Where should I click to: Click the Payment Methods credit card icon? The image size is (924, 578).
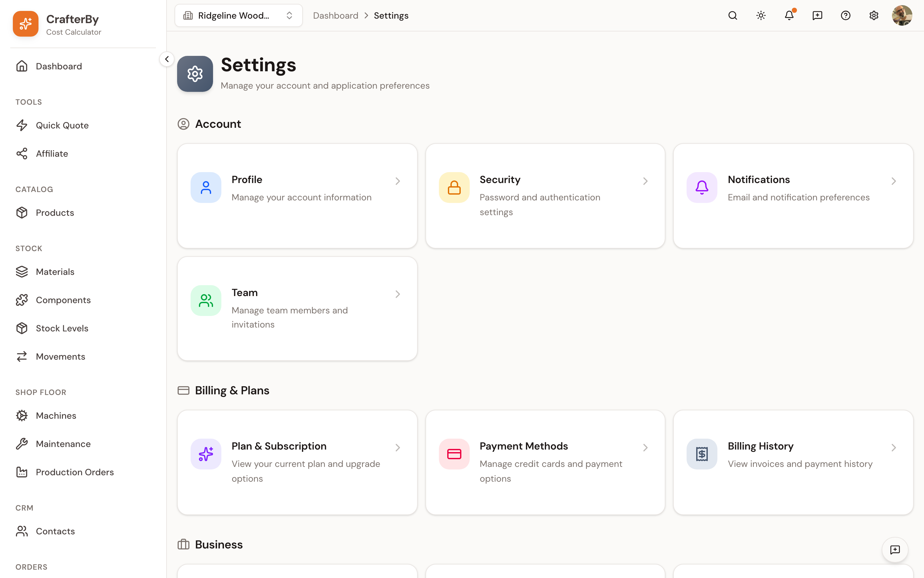point(454,454)
